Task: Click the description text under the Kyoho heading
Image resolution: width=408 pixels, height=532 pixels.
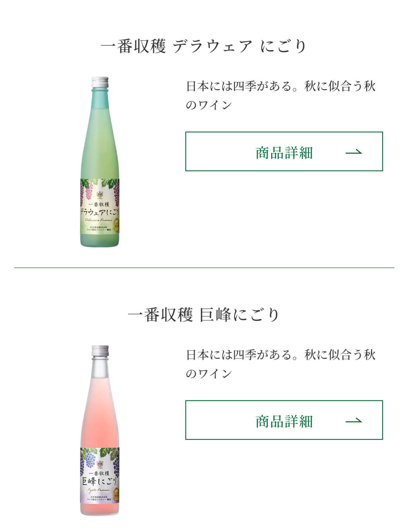Action: pyautogui.click(x=280, y=364)
